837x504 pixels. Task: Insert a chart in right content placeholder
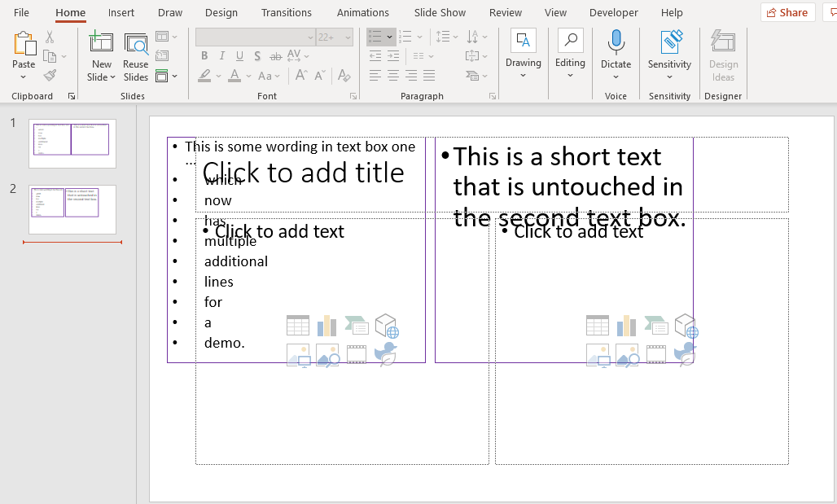coord(626,325)
